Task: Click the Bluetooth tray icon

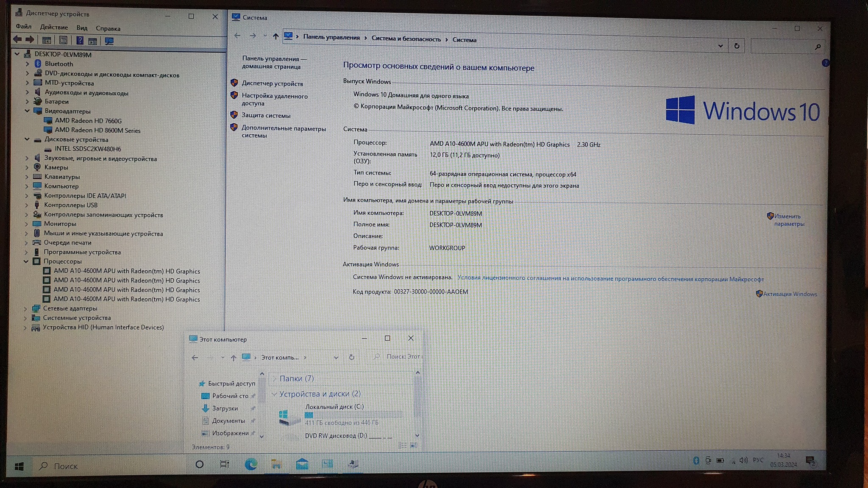Action: [x=696, y=460]
